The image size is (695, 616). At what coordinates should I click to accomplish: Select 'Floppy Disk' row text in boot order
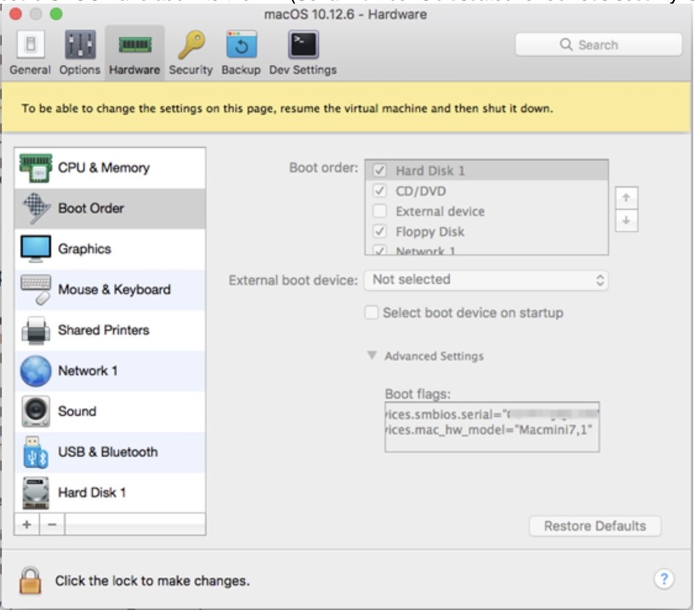tap(430, 232)
